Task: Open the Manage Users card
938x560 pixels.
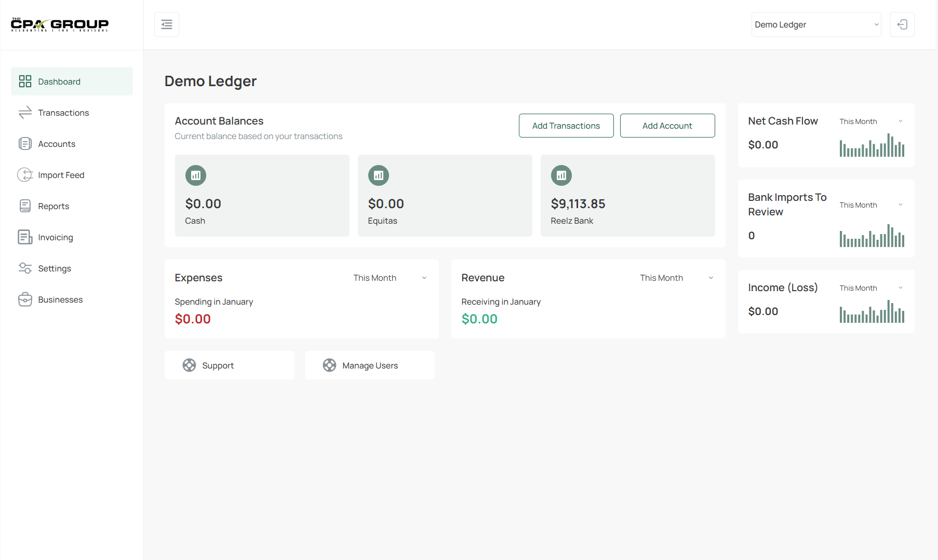Action: pos(370,365)
